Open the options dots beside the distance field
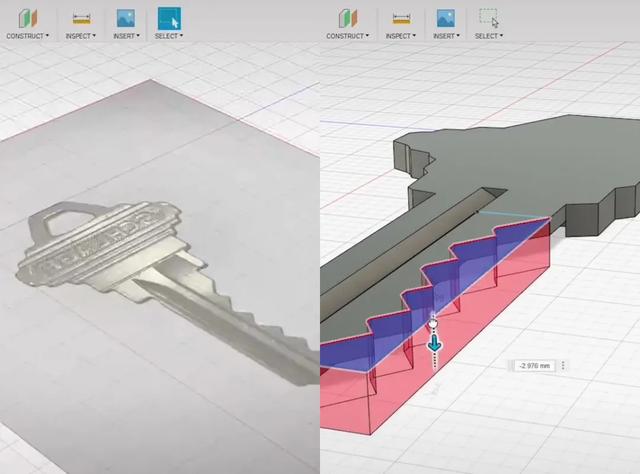Screen dimensions: 640x474 click(563, 365)
